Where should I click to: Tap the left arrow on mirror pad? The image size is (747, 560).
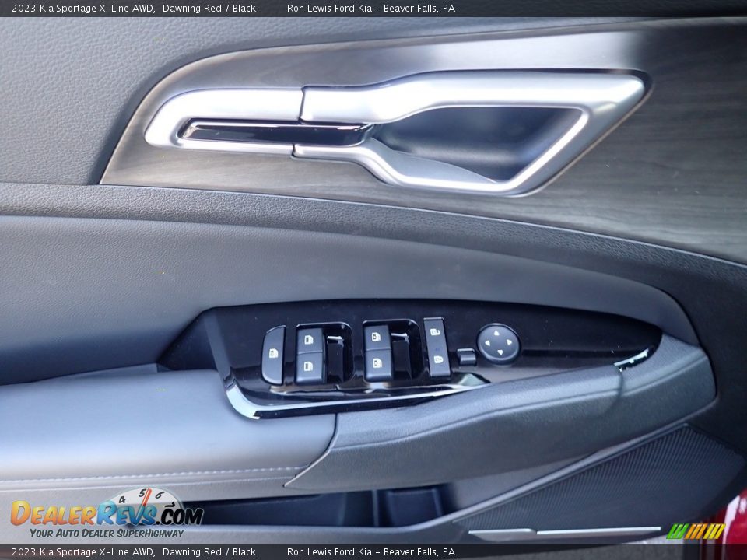click(487, 343)
